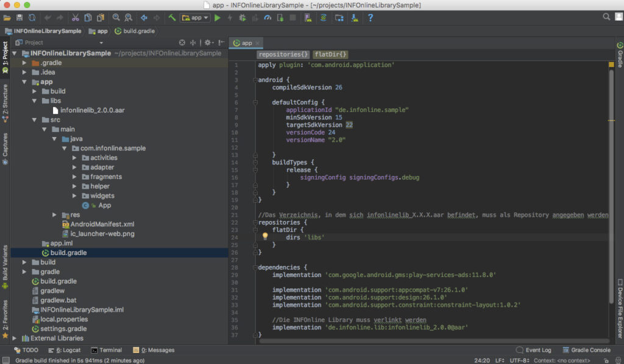Viewport: 624px width, 364px height.
Task: Toggle the Z: Structure side panel
Action: coord(5,100)
